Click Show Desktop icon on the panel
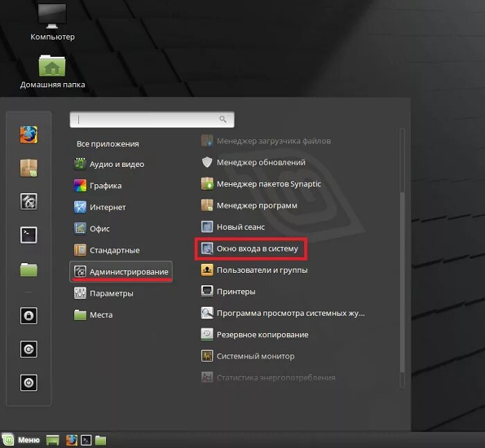Viewport: 485px width, 448px height. click(x=53, y=440)
